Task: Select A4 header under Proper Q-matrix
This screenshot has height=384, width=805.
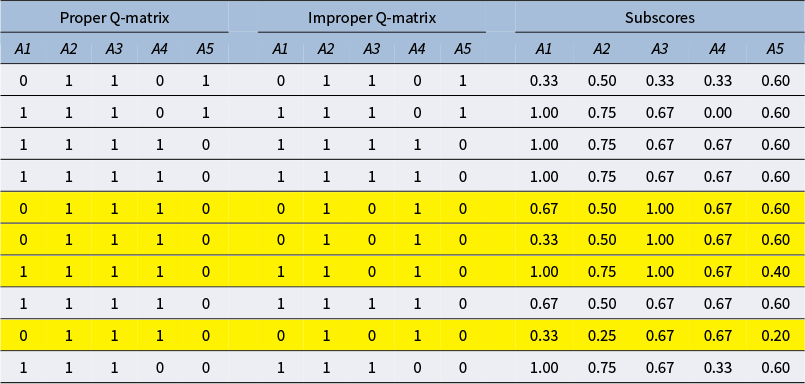Action: pyautogui.click(x=160, y=49)
